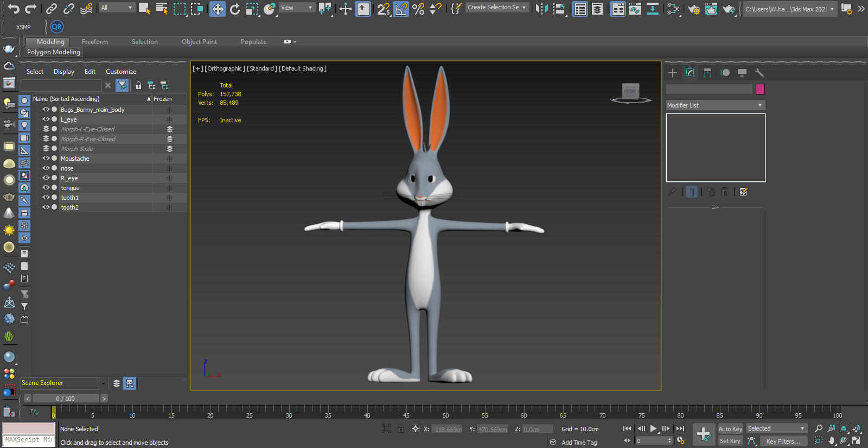The height and width of the screenshot is (448, 868).
Task: Click the Polygon Modeling panel label
Action: [54, 52]
